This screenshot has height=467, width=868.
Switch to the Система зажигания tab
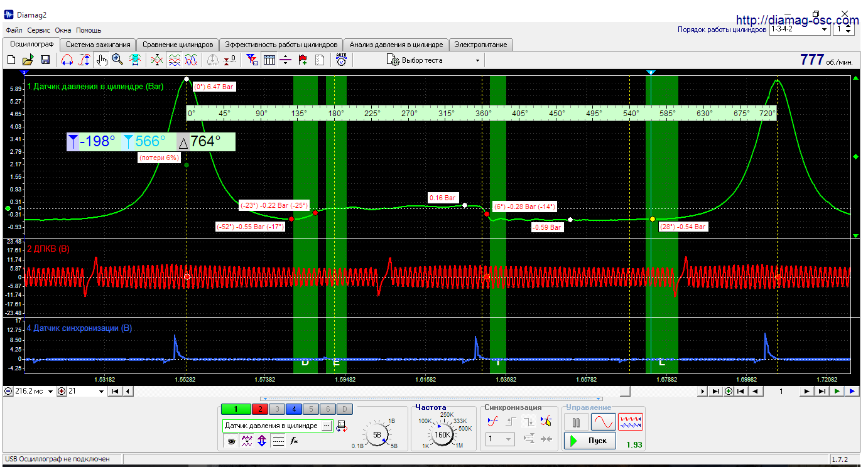click(98, 45)
